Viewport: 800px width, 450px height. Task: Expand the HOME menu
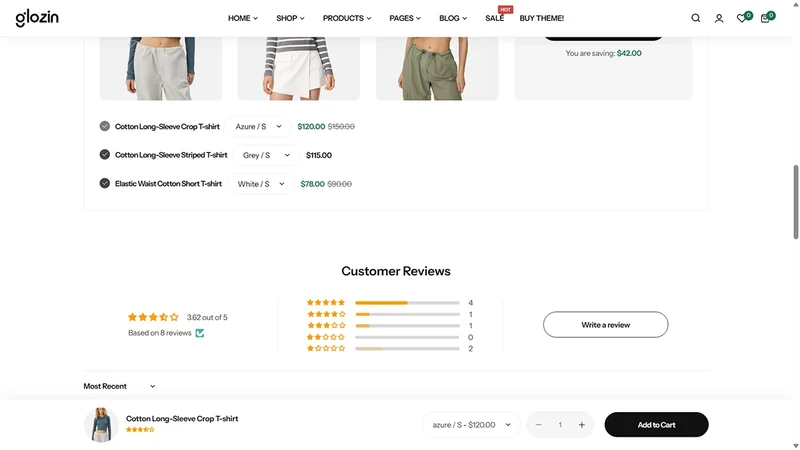[x=243, y=18]
